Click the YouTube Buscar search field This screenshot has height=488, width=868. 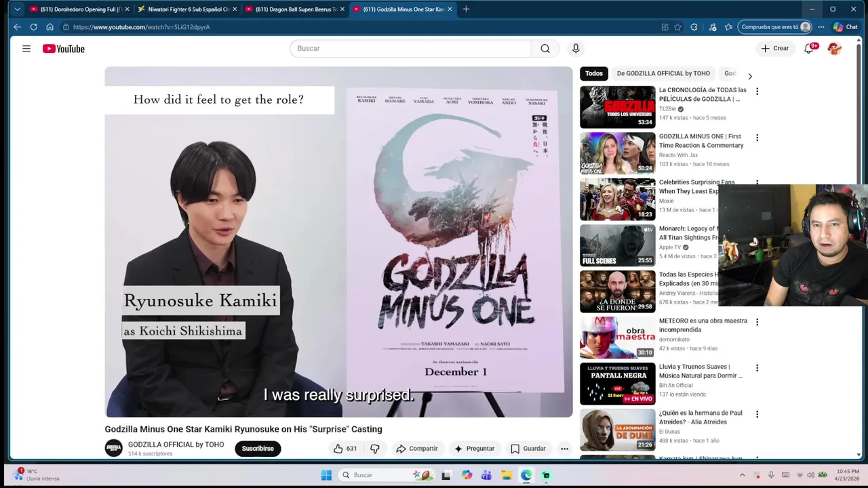point(410,48)
